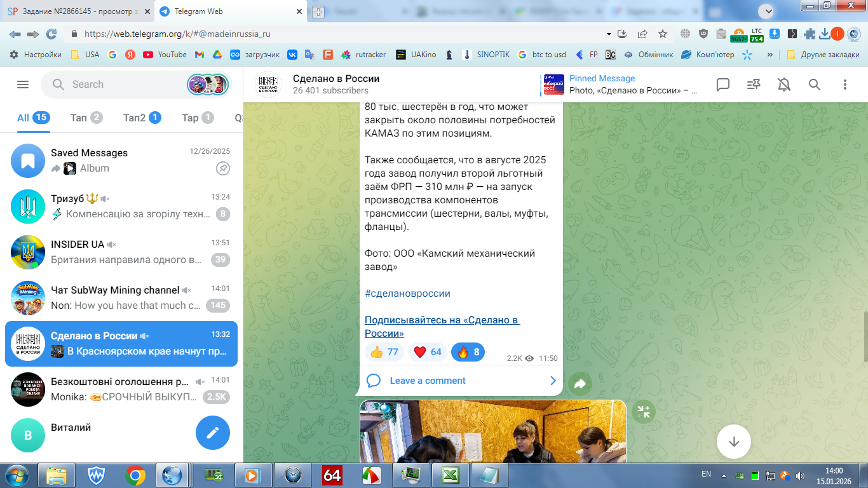Jump to bottom with down arrow button
Image resolution: width=868 pixels, height=488 pixels.
[734, 442]
